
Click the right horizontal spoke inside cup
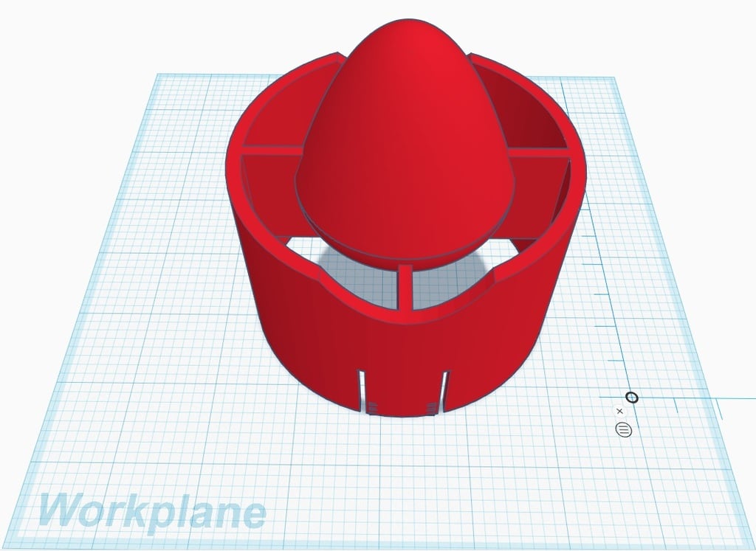pos(539,152)
